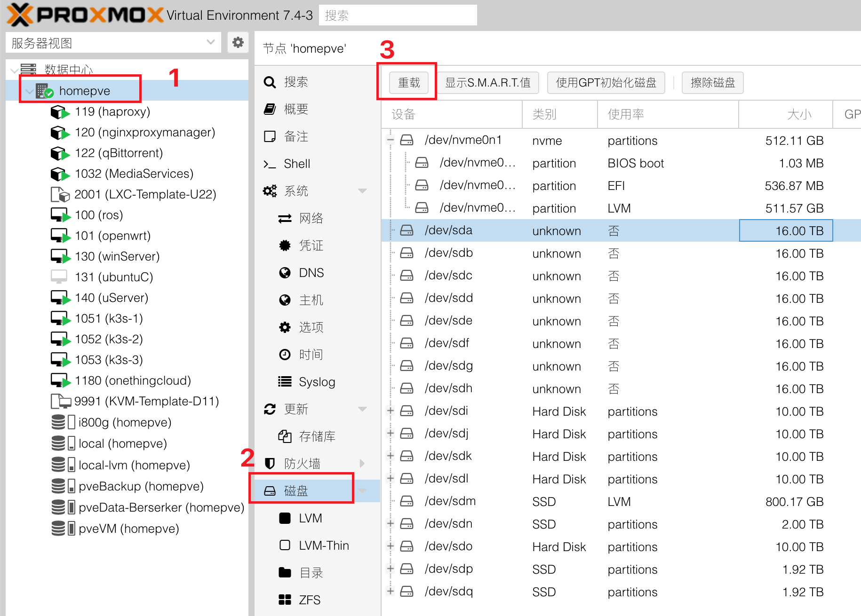Click the datacenter server icon
Screen dimensions: 861x616
[28, 70]
